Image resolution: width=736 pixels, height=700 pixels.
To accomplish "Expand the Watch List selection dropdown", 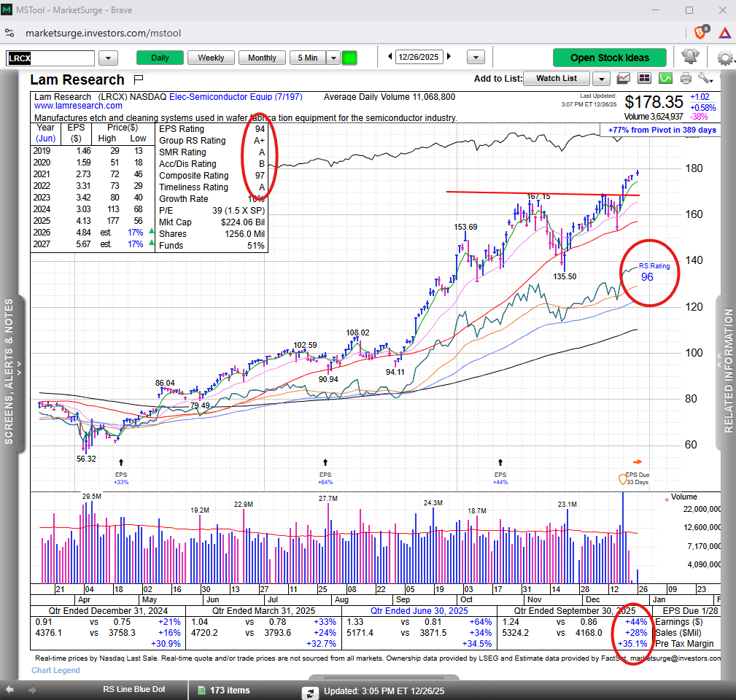I will [601, 79].
